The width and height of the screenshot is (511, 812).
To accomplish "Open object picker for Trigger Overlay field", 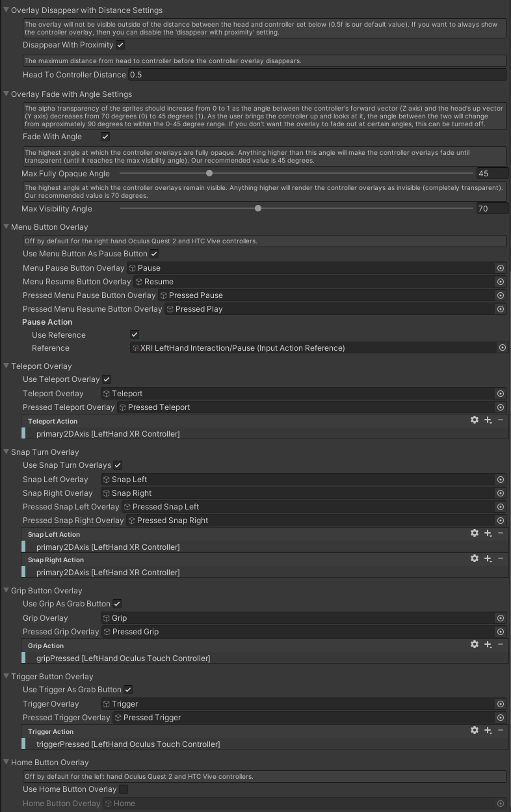I will [x=501, y=704].
